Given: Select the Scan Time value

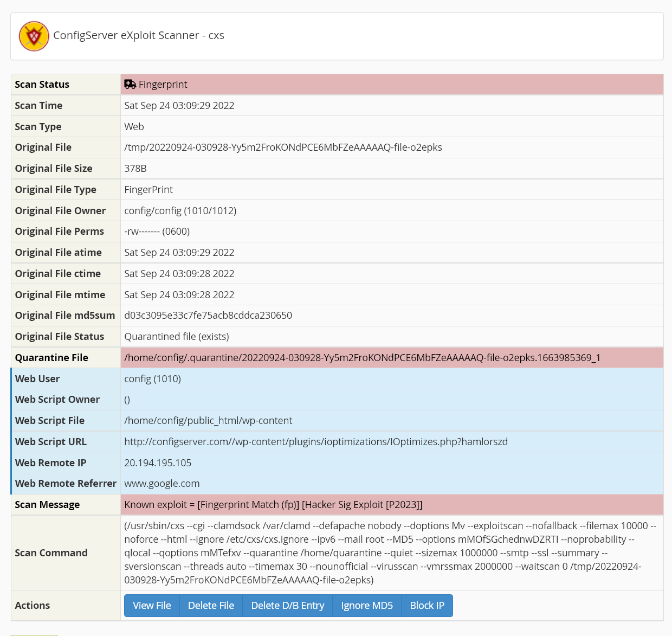Looking at the screenshot, I should (179, 106).
